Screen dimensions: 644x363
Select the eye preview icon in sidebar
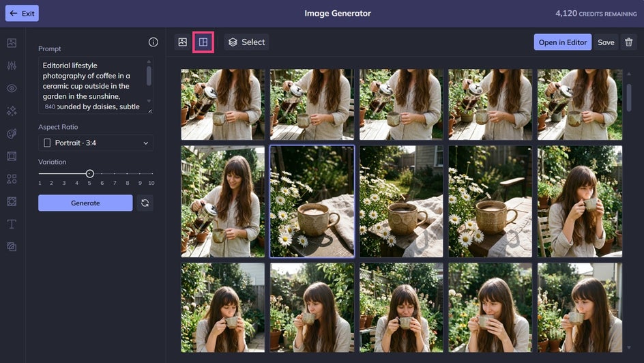click(x=12, y=88)
